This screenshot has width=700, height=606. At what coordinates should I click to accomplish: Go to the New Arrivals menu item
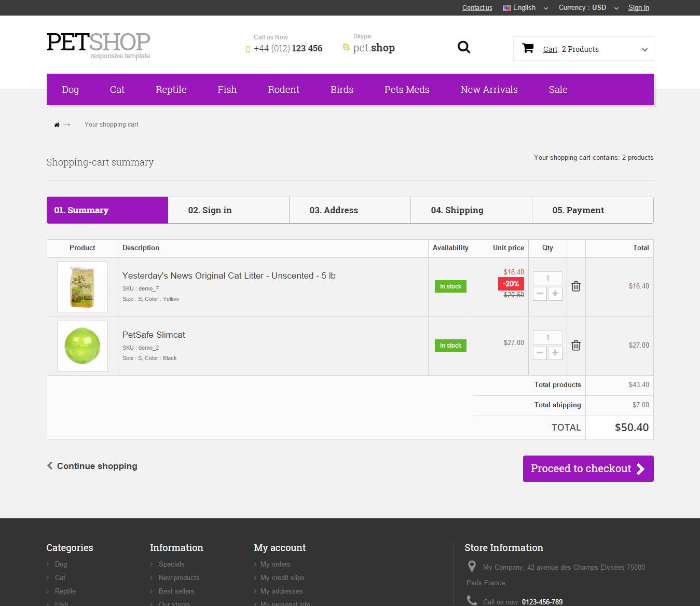(489, 90)
